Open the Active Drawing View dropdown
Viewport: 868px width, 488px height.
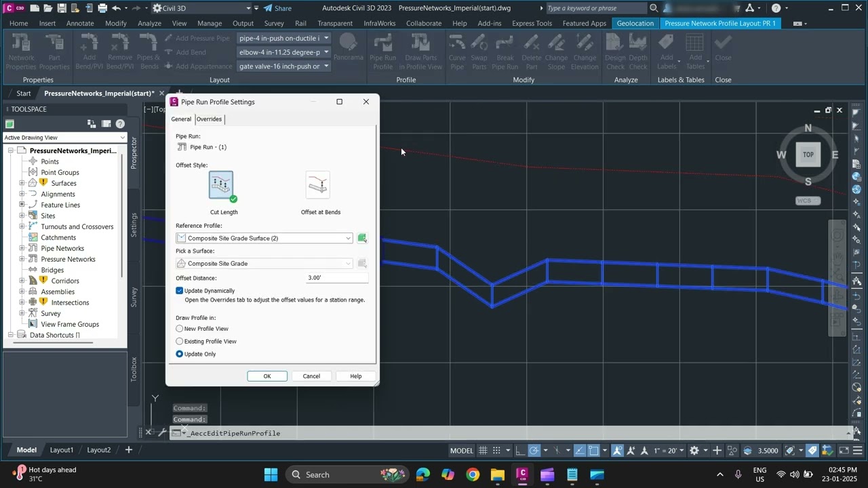[65, 138]
